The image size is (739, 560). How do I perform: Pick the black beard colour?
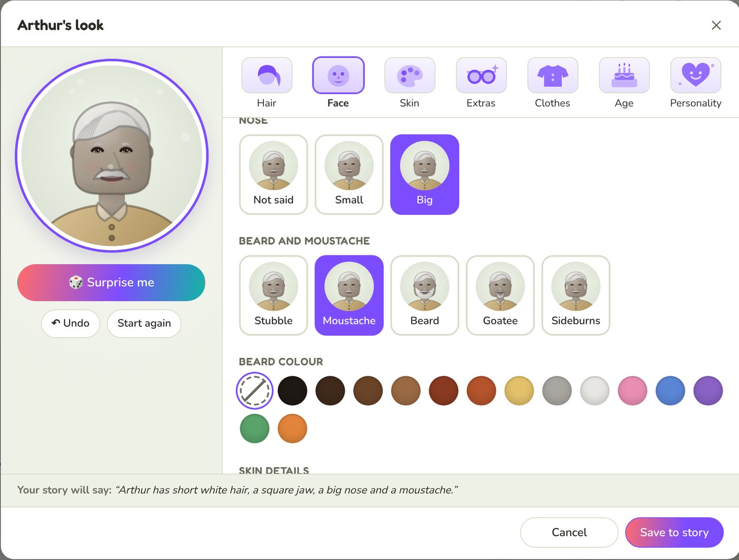point(292,391)
